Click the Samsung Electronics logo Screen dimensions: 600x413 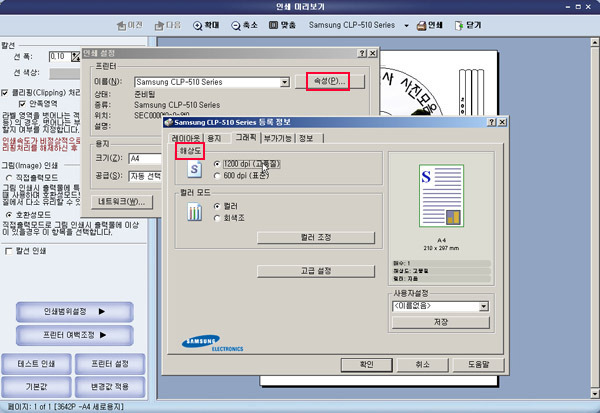212,343
